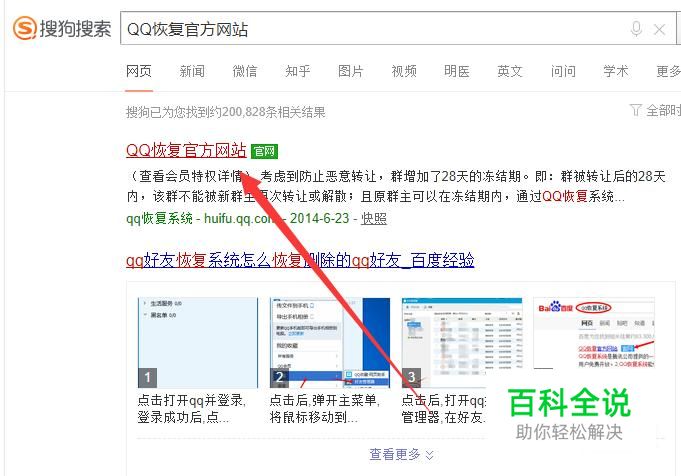The height and width of the screenshot is (476, 681).
Task: Select the 网页 tab
Action: click(x=139, y=71)
